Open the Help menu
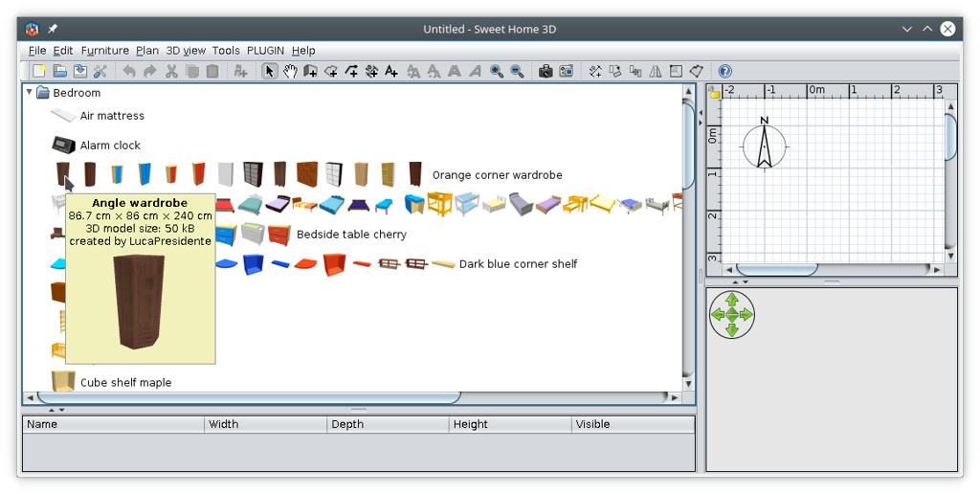 [x=303, y=51]
